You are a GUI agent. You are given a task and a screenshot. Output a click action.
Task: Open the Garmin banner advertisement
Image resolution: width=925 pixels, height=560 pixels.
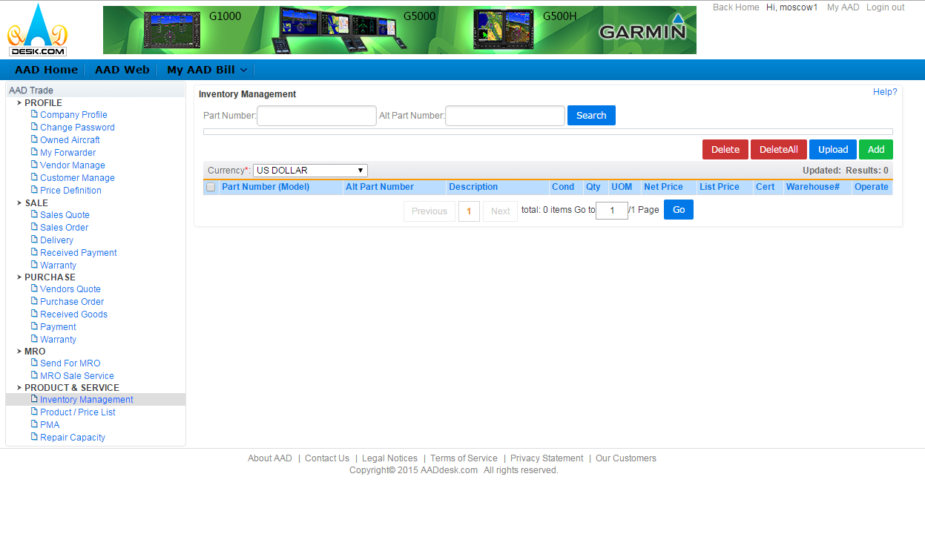400,30
